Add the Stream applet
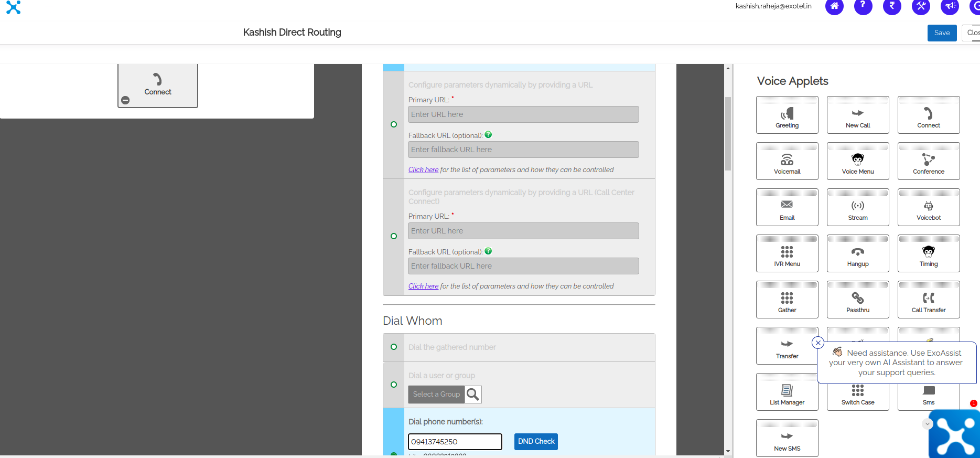 pyautogui.click(x=858, y=207)
